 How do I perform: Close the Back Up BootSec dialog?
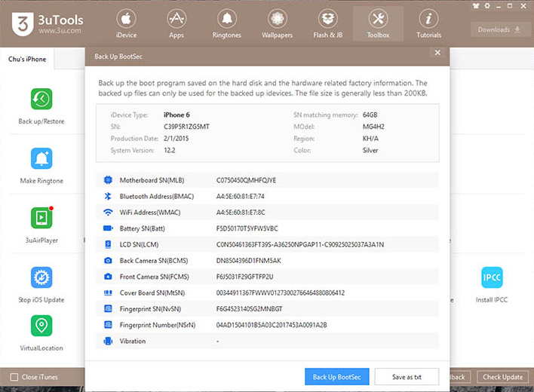pyautogui.click(x=437, y=53)
